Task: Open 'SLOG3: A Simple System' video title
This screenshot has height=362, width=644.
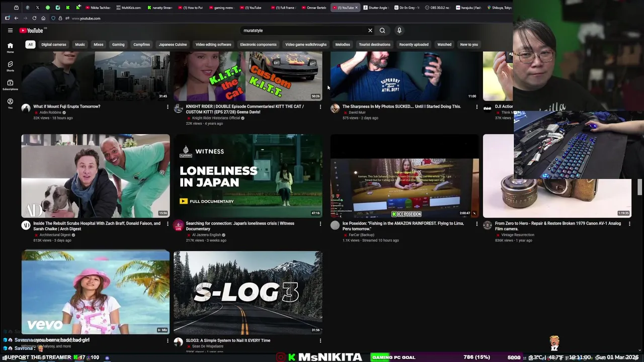Action: click(x=228, y=340)
